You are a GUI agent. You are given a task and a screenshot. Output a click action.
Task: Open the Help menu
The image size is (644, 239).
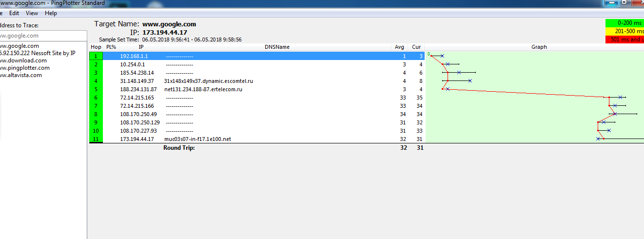[x=51, y=13]
